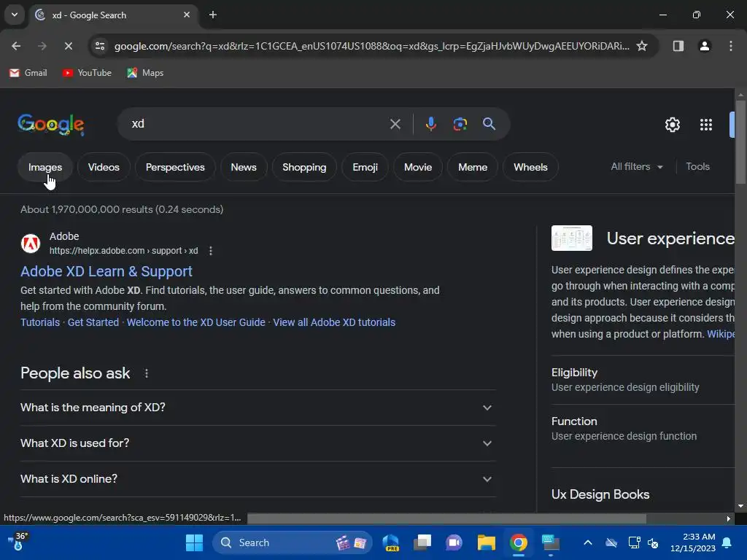This screenshot has height=560, width=747.
Task: Open the Chrome profile icon
Action: click(704, 46)
